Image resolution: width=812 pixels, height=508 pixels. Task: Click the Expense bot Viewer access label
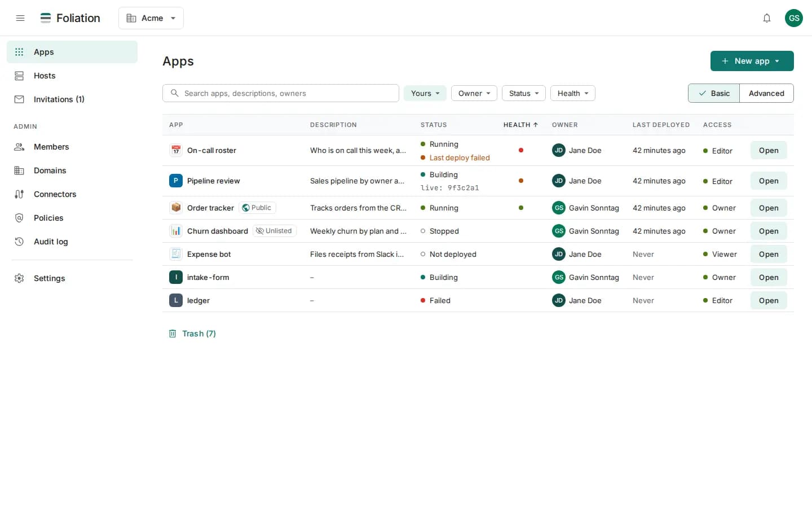click(x=724, y=254)
